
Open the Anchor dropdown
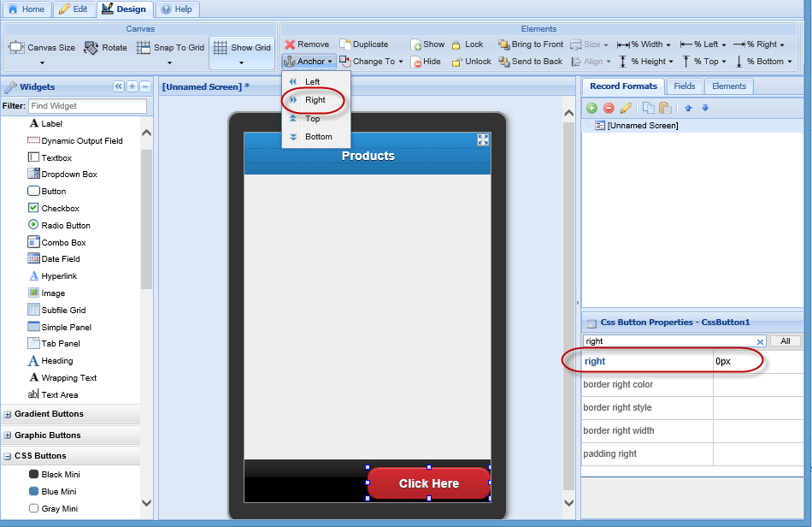click(309, 61)
